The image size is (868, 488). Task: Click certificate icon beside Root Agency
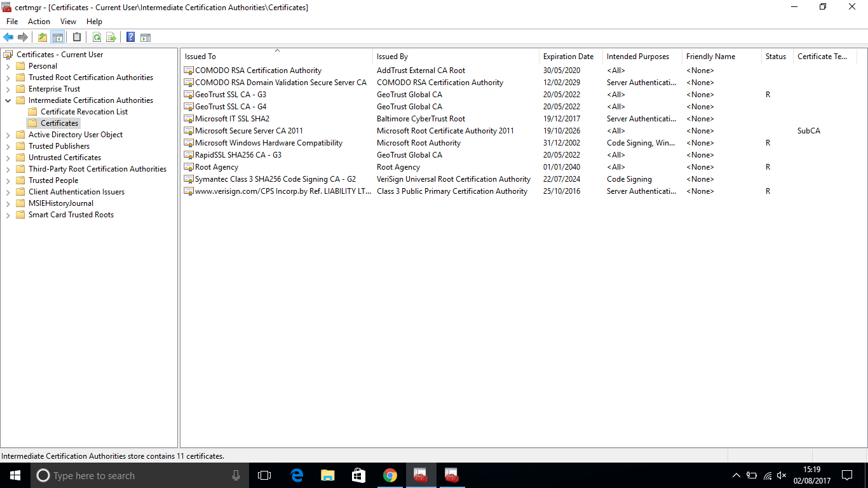[x=189, y=167]
